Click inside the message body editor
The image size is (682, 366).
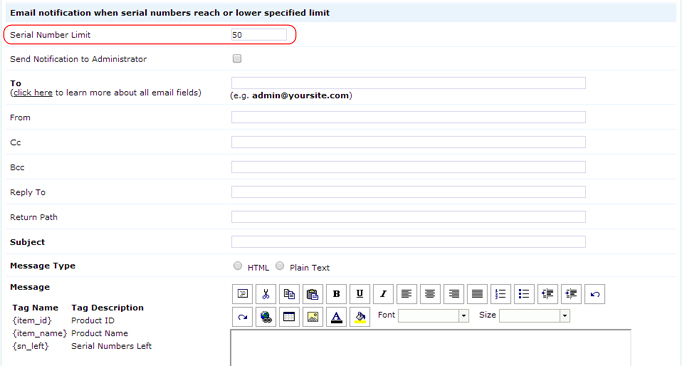point(431,348)
